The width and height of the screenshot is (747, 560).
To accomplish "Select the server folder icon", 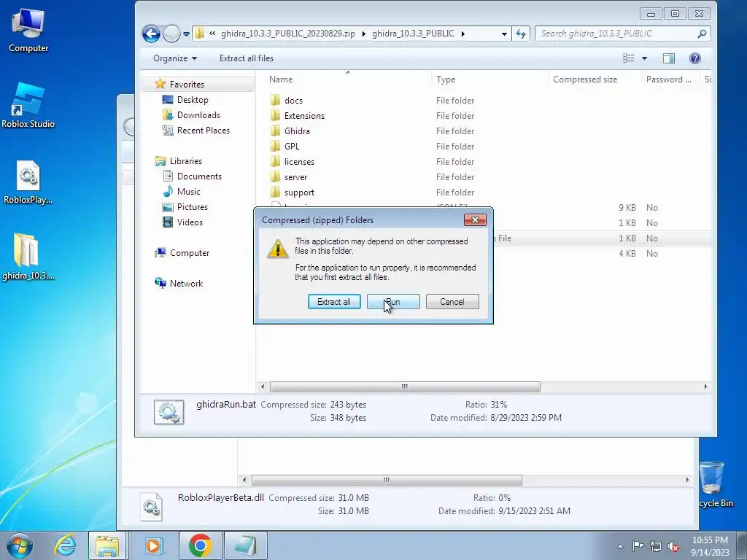I will click(x=275, y=176).
